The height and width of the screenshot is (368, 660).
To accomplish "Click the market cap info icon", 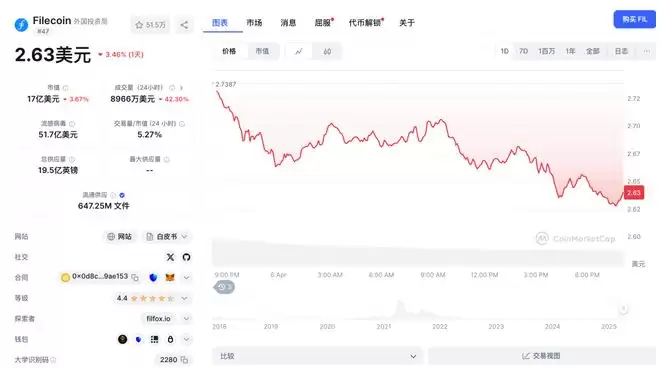I will 66,88.
